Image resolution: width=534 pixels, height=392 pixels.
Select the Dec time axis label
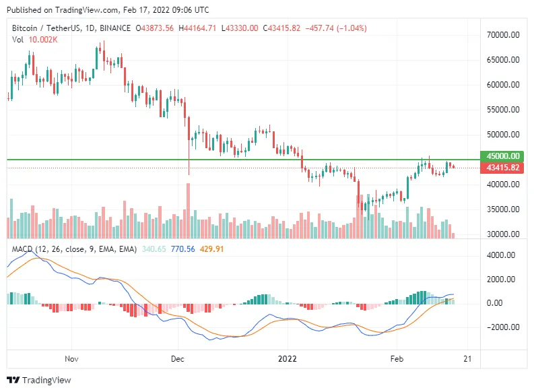177,358
